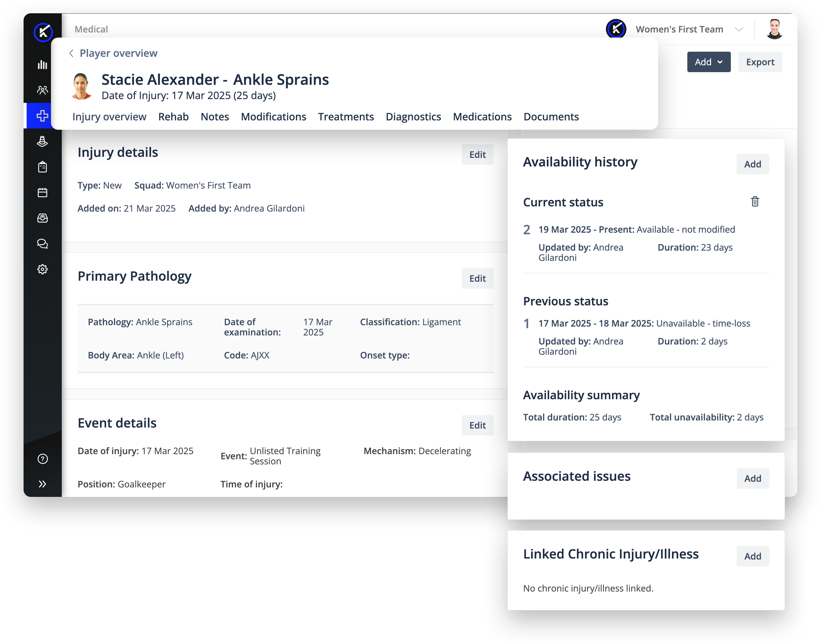Image resolution: width=821 pixels, height=644 pixels.
Task: Open the Add dropdown button
Action: pos(708,62)
